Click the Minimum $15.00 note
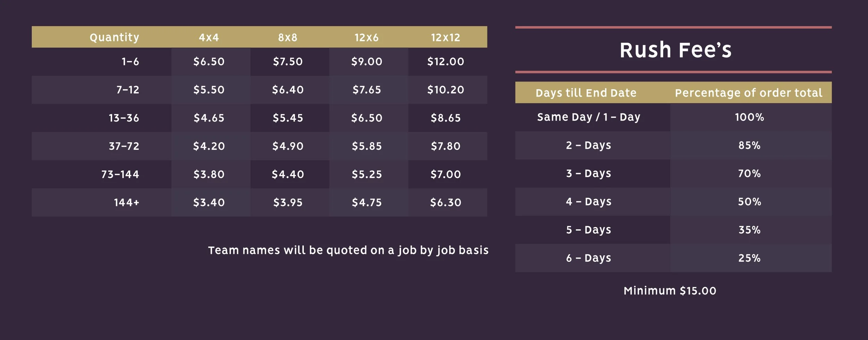Screen dimensions: 868x340 pos(670,291)
